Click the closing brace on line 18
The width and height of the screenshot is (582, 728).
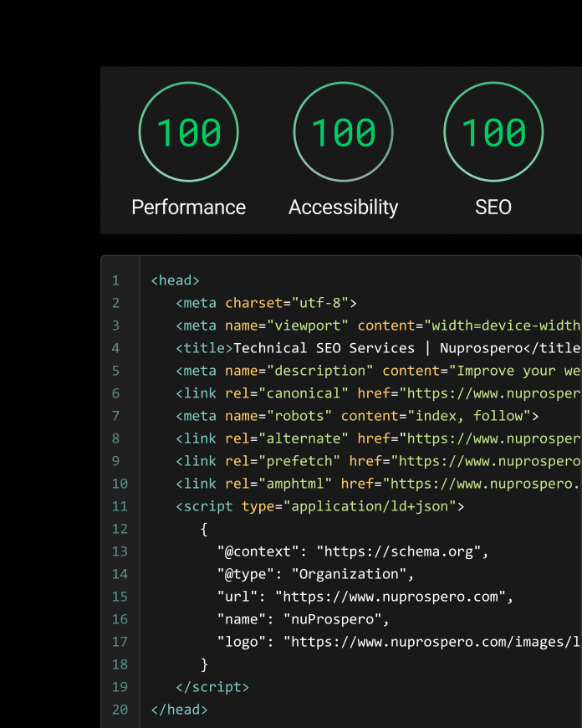coord(204,665)
